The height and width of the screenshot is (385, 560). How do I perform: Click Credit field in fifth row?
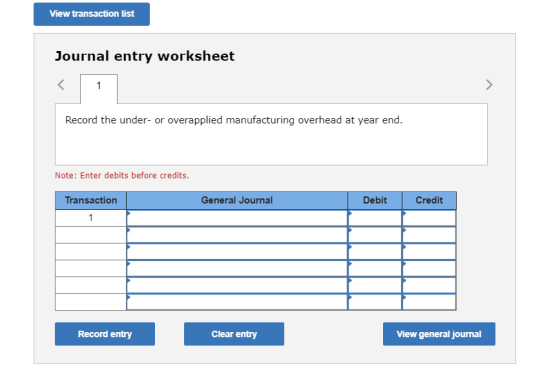click(x=429, y=285)
